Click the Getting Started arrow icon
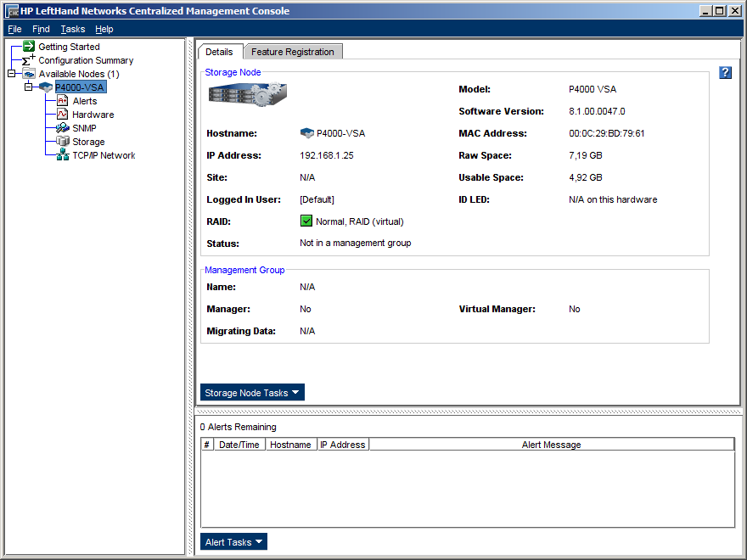This screenshot has height=560, width=747. click(x=29, y=47)
